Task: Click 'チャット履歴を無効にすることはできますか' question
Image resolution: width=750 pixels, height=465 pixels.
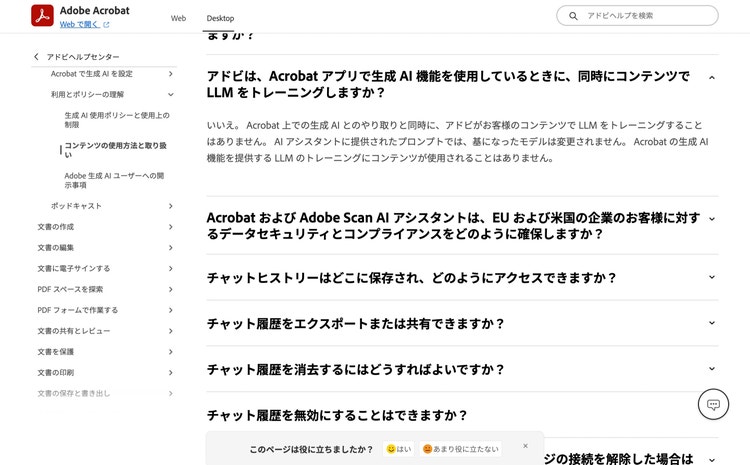Action: pyautogui.click(x=337, y=415)
